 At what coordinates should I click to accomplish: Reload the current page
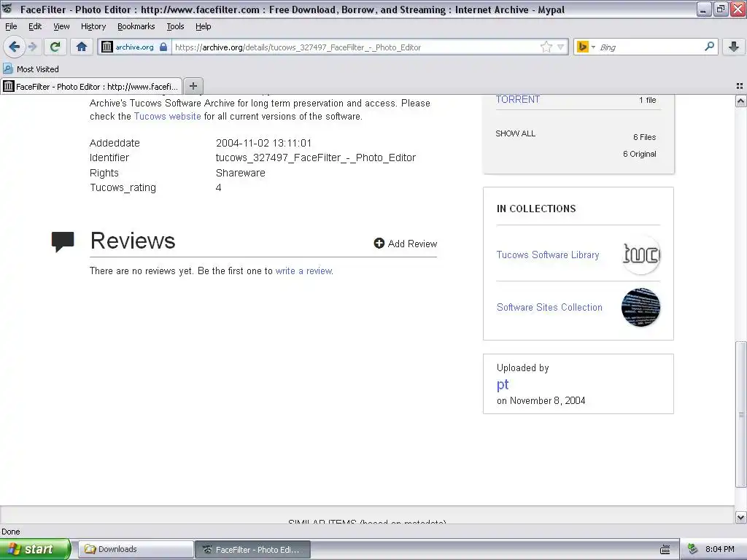(55, 47)
